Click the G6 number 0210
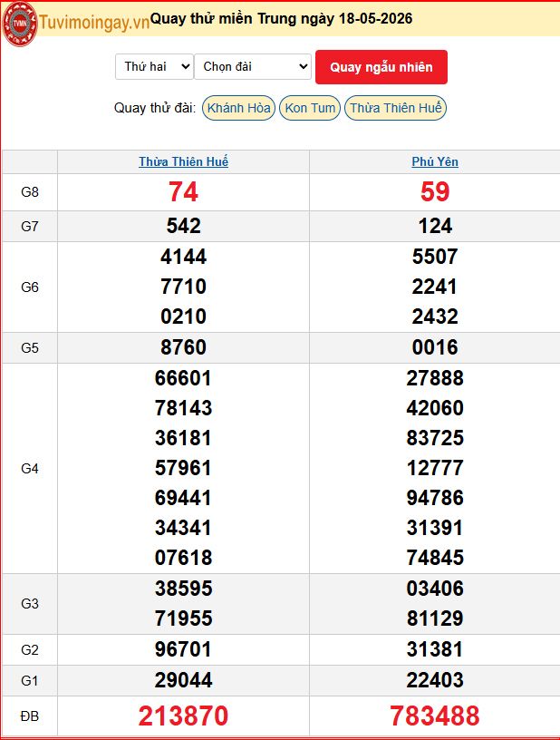The image size is (560, 740). (183, 316)
